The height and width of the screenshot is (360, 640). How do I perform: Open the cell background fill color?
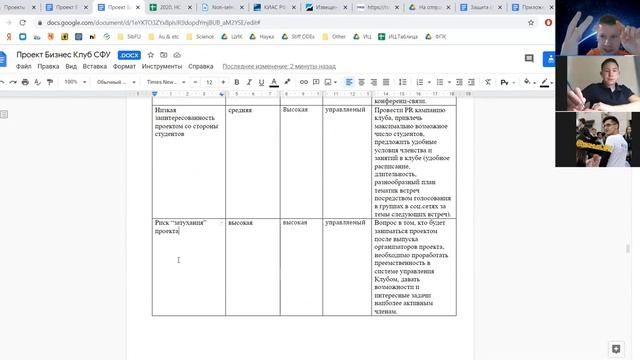click(x=529, y=82)
